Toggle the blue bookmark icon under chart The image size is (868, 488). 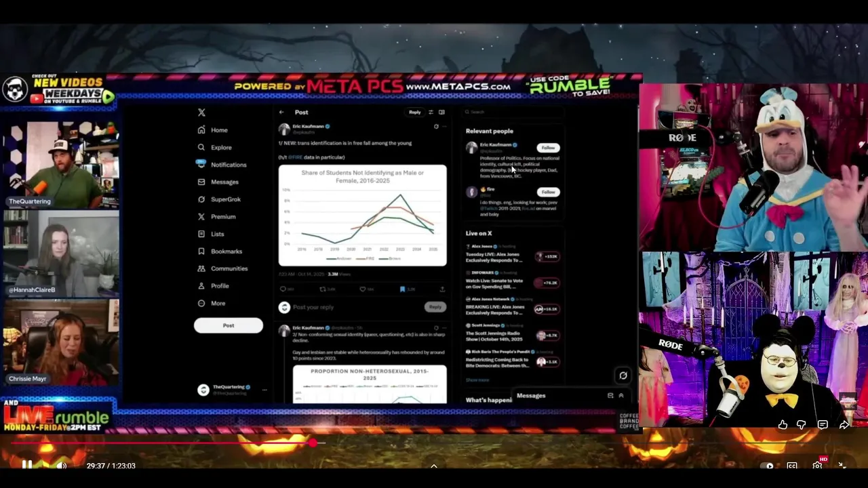tap(402, 289)
